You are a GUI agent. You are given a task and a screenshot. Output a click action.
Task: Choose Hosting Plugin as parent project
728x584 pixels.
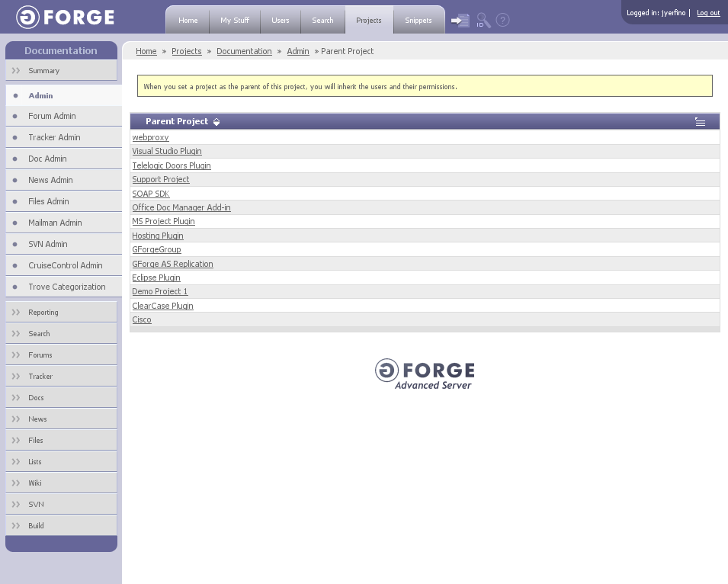coord(158,236)
